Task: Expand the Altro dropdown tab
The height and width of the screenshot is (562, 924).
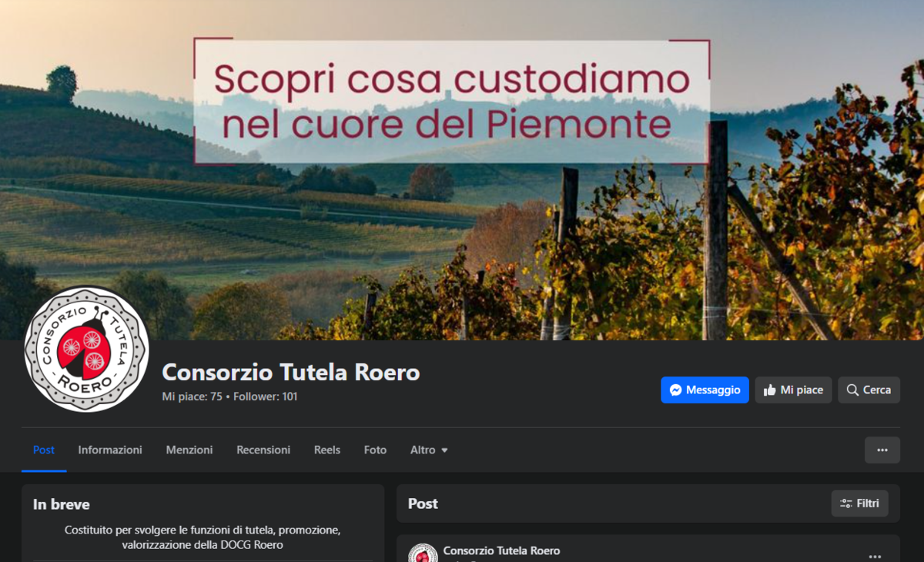Action: point(429,450)
